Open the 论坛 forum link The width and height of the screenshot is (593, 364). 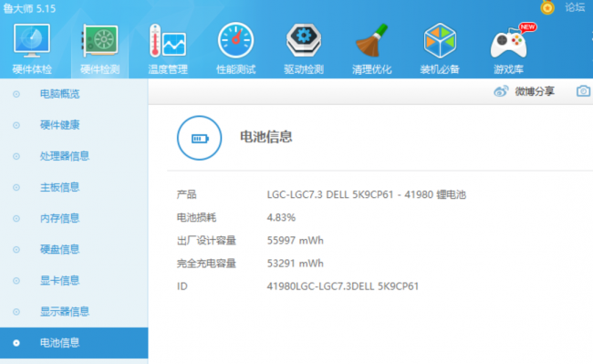(x=575, y=7)
